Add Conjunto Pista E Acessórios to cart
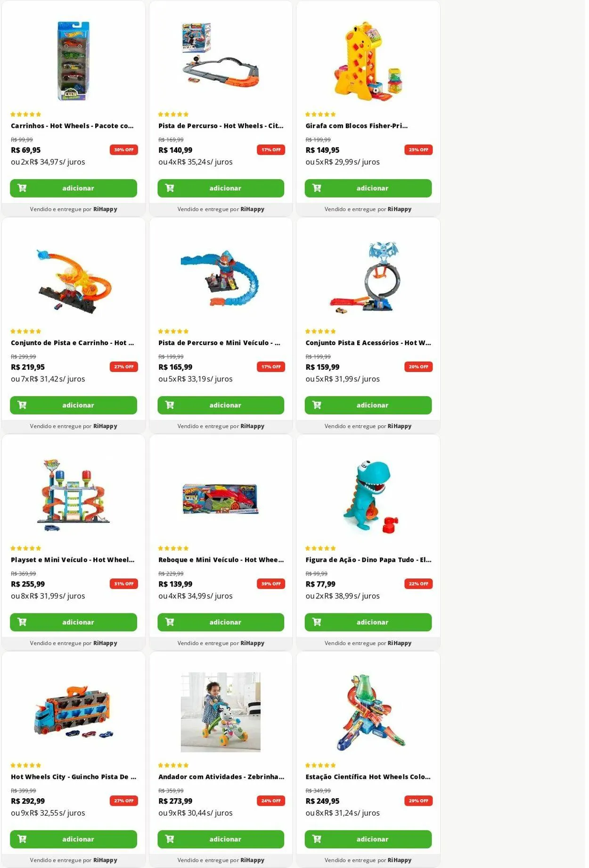The height and width of the screenshot is (868, 589). [368, 405]
